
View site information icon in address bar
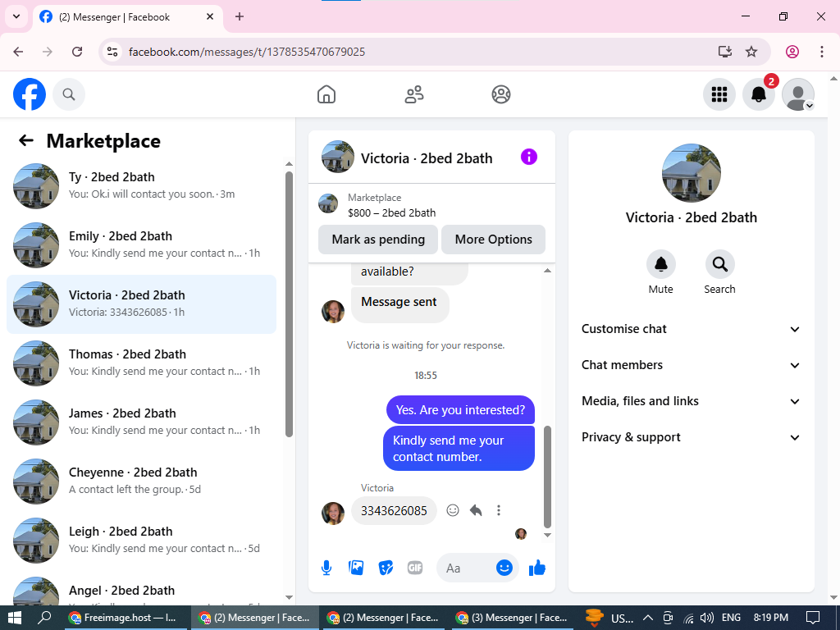(x=112, y=52)
